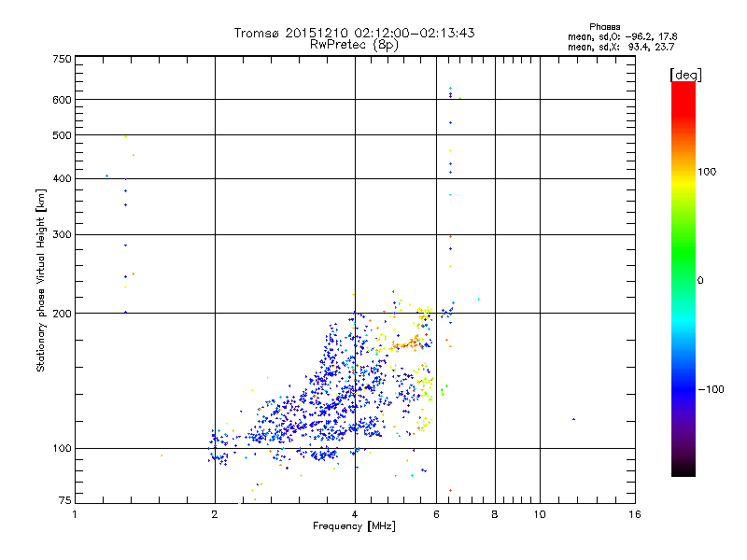Click the '400' y-axis tick label

tap(62, 178)
